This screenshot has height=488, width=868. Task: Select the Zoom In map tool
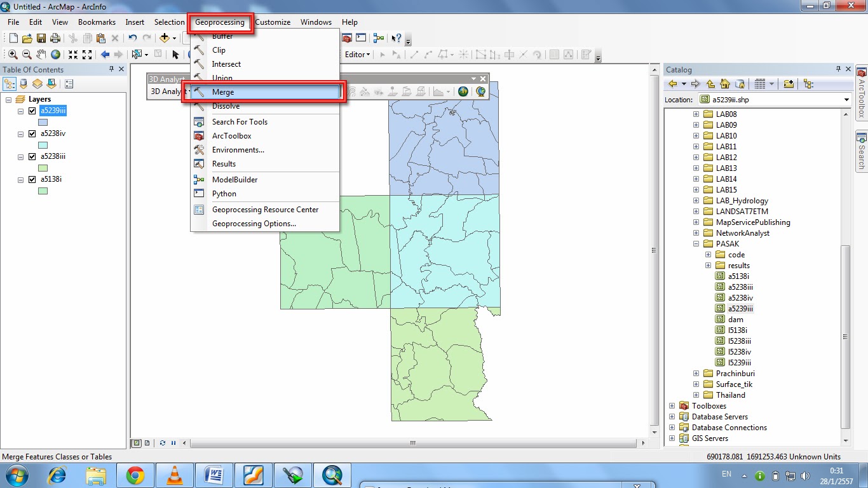point(13,54)
